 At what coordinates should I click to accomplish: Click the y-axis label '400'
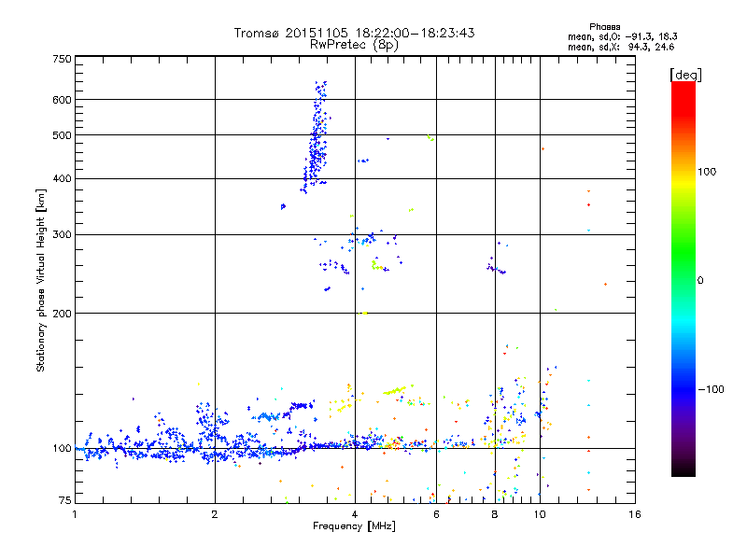click(x=62, y=179)
